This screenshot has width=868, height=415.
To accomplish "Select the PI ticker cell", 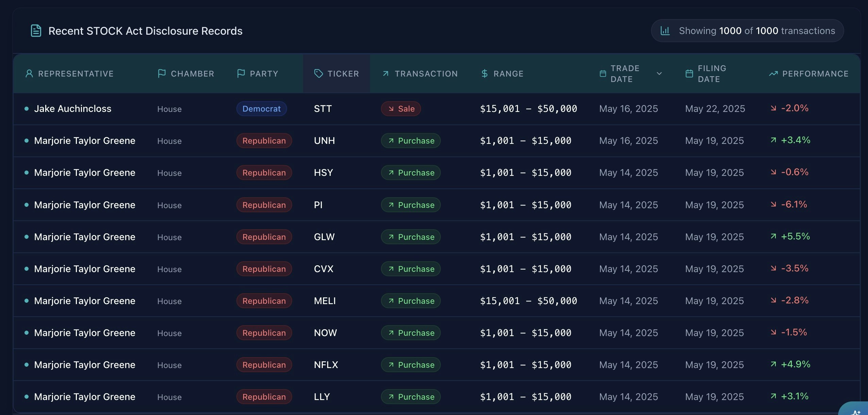I will point(318,205).
